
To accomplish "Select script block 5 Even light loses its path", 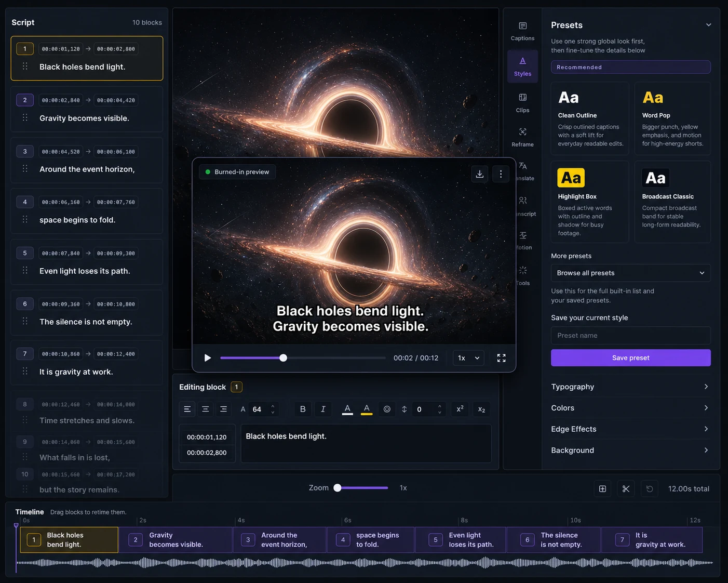I will [87, 262].
